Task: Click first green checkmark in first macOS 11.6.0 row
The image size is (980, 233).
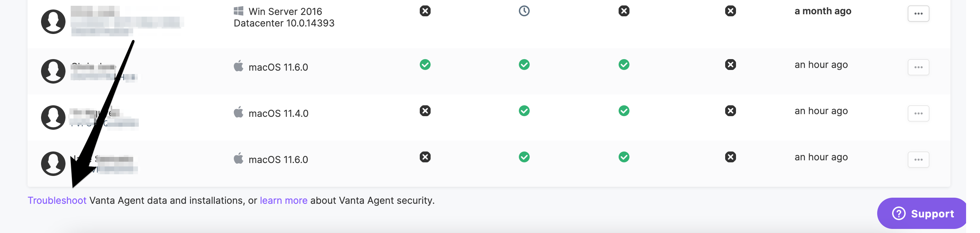Action: tap(425, 65)
